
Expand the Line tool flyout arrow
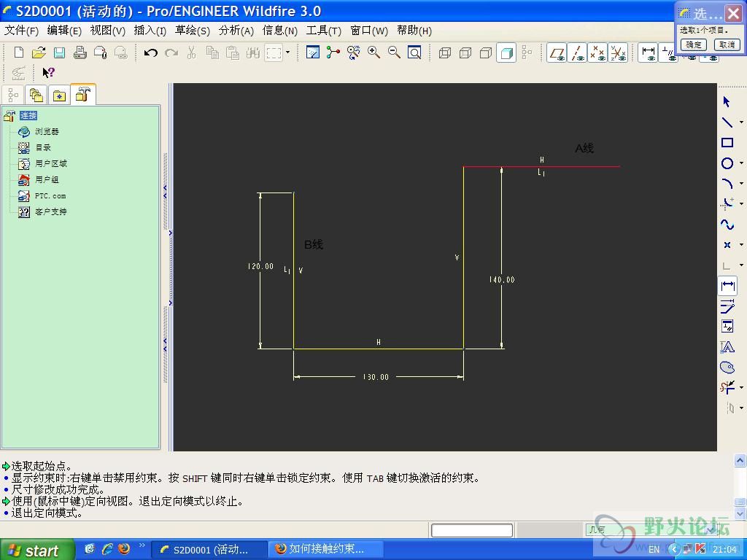741,122
